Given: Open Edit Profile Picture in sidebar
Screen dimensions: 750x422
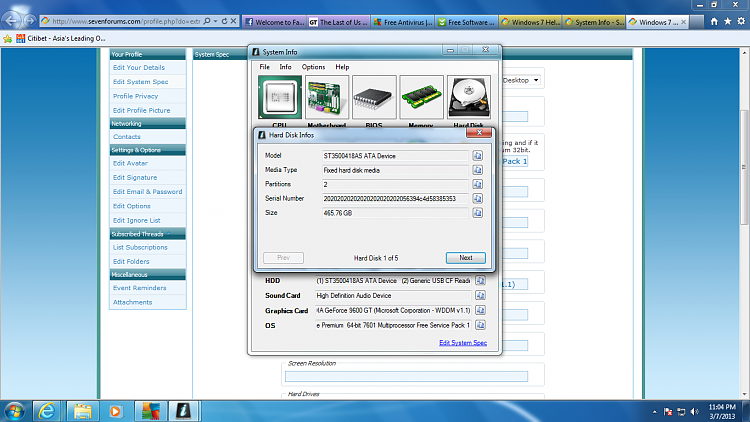Looking at the screenshot, I should (x=142, y=111).
